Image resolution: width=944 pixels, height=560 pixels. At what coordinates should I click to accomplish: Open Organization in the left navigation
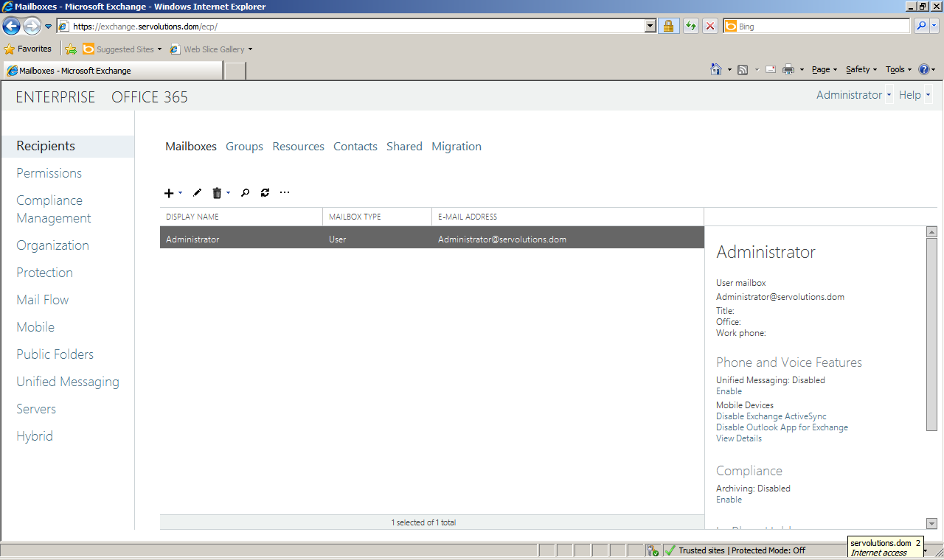tap(53, 245)
